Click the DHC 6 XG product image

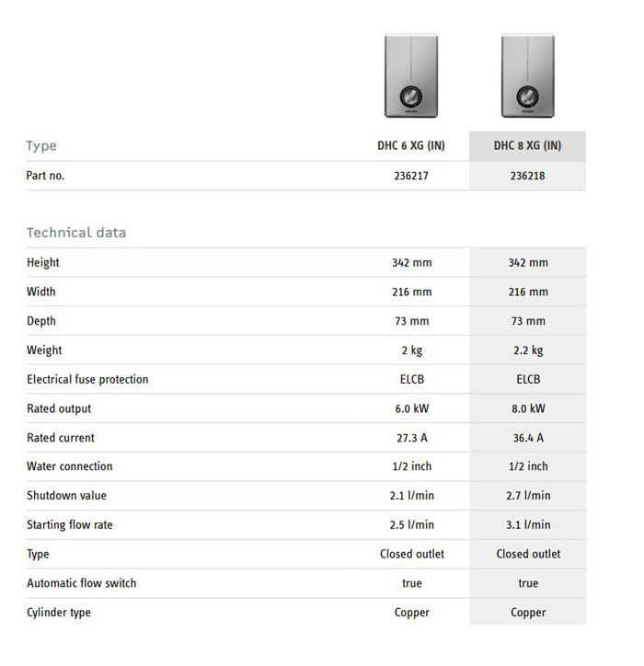click(x=411, y=75)
